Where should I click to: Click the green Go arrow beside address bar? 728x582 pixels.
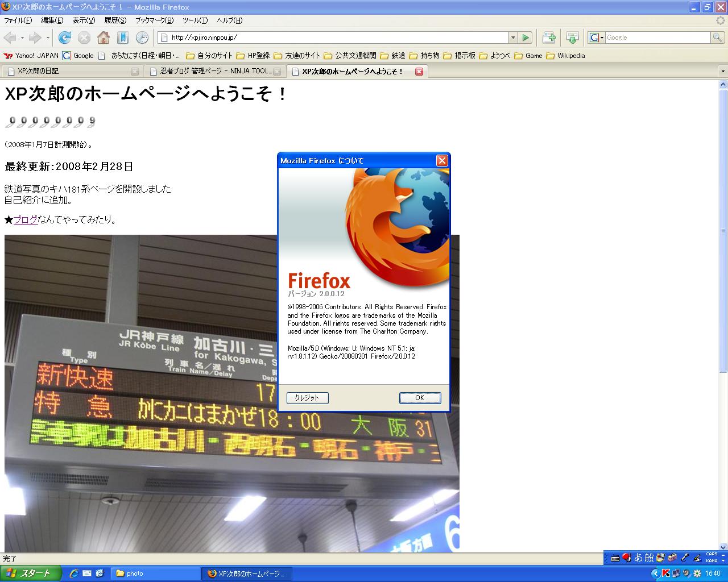click(x=526, y=38)
